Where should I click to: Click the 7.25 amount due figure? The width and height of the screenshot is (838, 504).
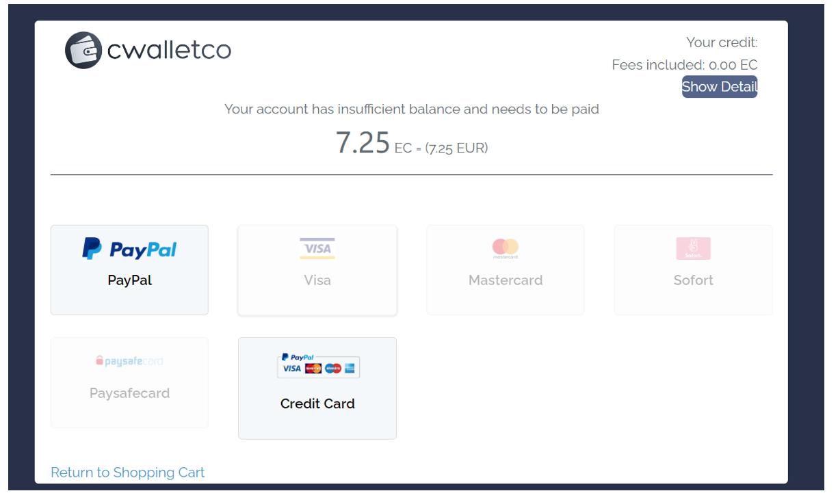tap(363, 143)
